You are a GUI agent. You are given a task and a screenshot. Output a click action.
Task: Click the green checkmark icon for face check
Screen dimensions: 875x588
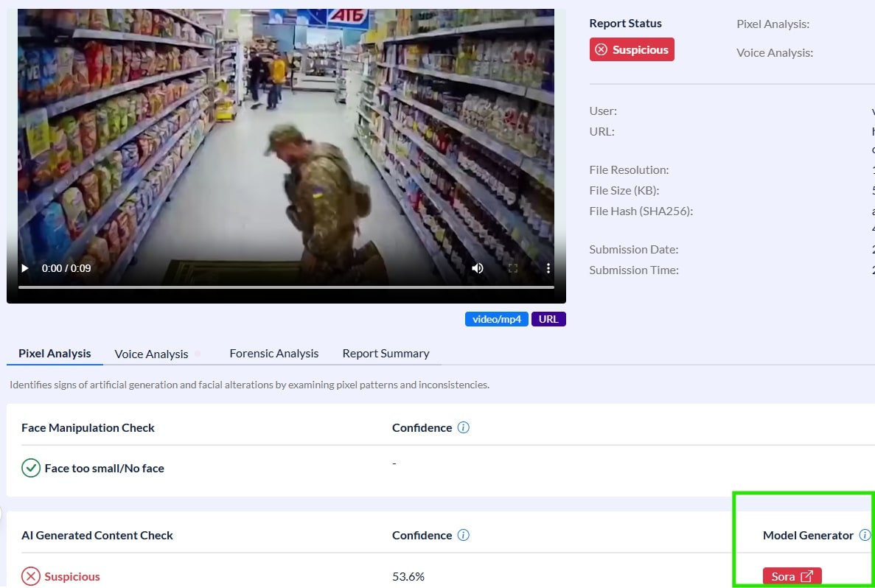(x=30, y=468)
